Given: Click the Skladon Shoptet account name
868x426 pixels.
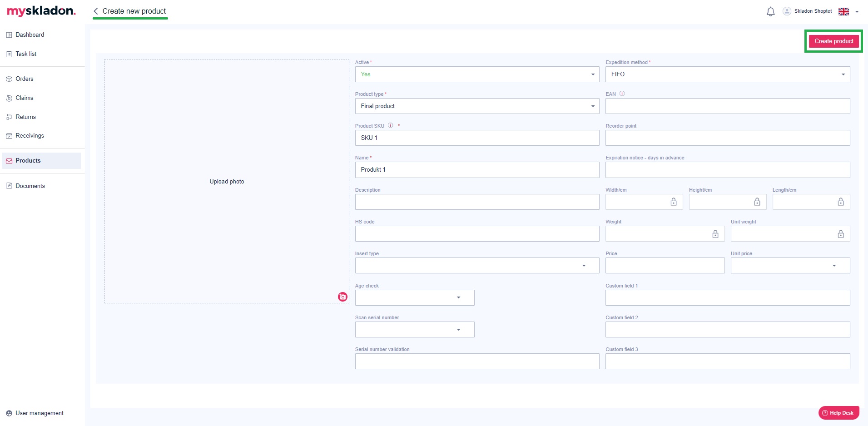Looking at the screenshot, I should point(813,11).
